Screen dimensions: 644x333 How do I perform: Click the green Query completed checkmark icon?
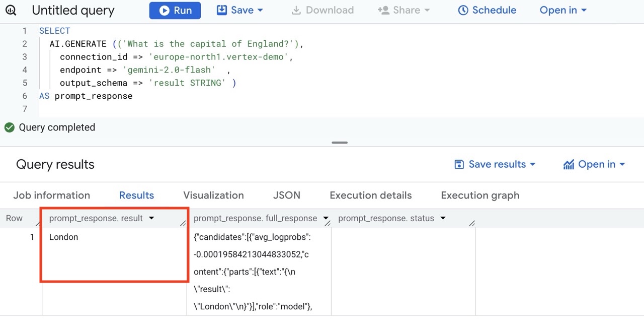(x=9, y=127)
